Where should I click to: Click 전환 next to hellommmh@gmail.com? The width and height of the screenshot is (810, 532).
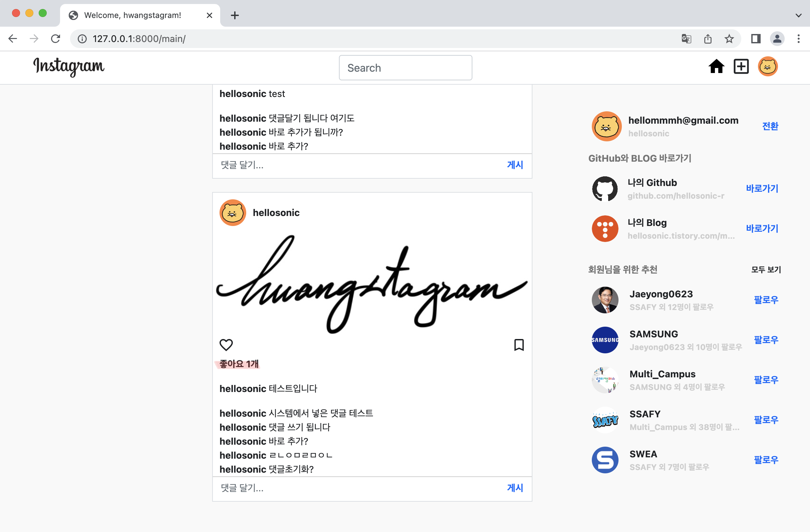click(x=770, y=126)
